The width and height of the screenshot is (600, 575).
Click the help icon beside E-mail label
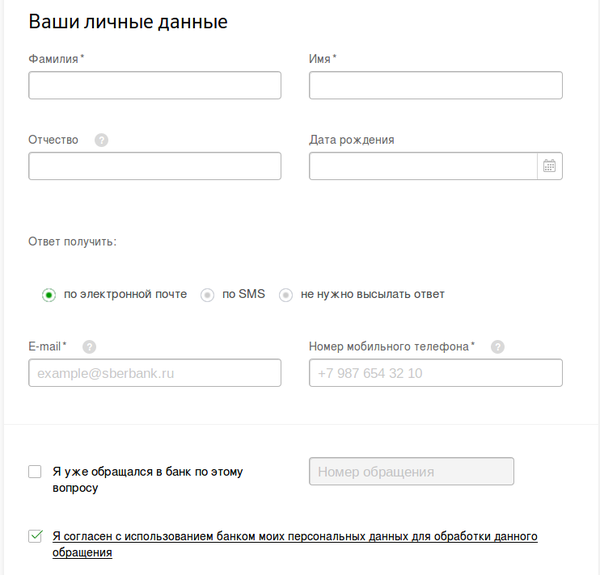[89, 347]
